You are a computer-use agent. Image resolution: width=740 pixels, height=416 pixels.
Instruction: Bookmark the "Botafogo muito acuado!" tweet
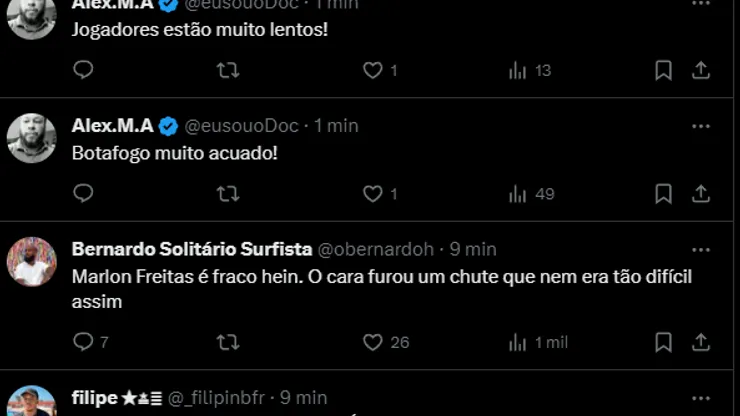(663, 193)
